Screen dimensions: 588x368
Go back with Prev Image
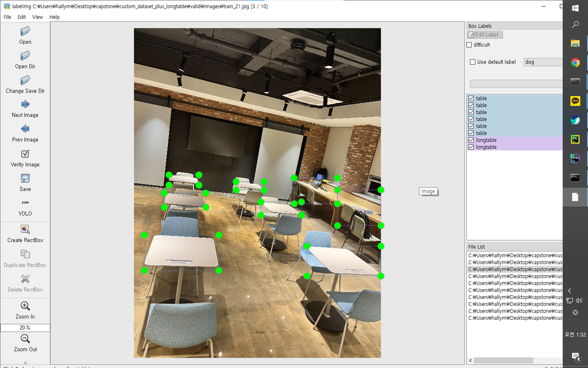(25, 134)
